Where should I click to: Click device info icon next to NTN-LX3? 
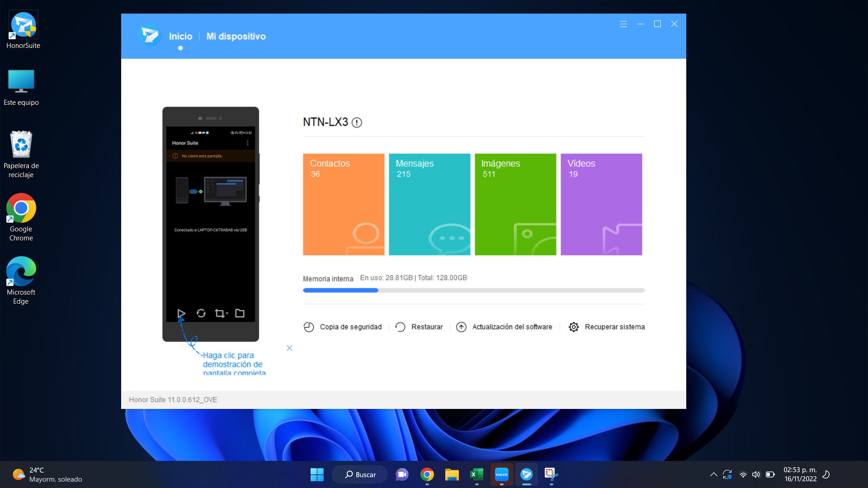[x=357, y=122]
